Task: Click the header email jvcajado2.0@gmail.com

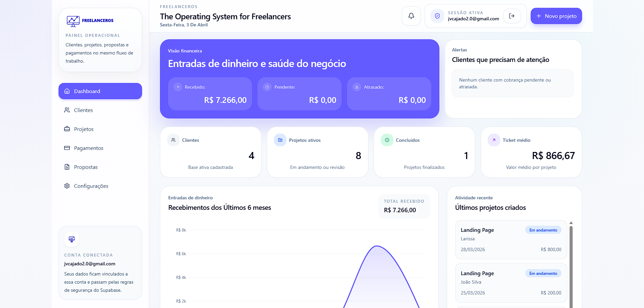Action: click(474, 19)
